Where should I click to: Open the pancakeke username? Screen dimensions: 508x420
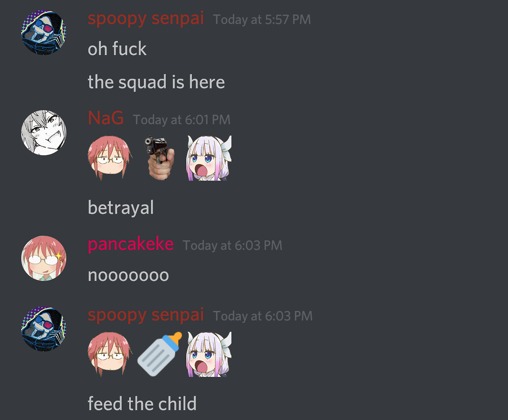[131, 244]
